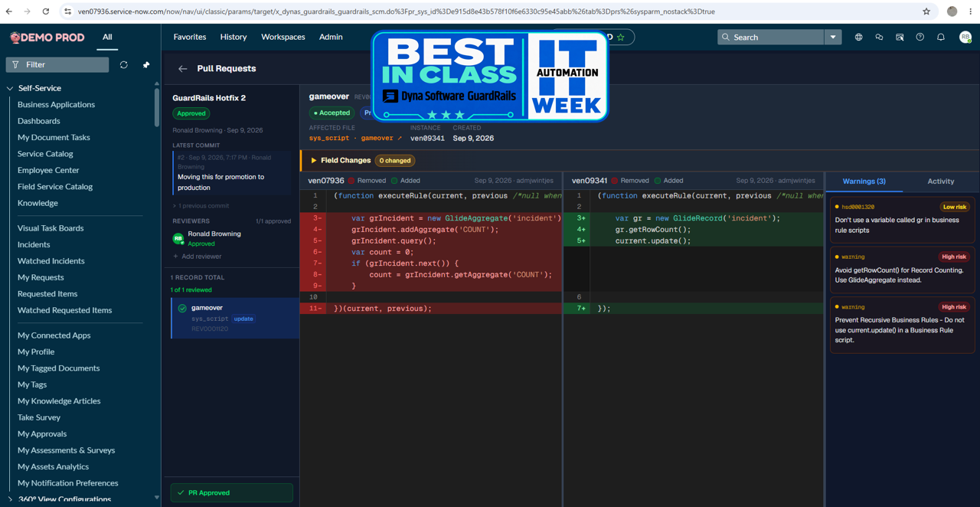Refresh the navigator with circular arrow icon
The height and width of the screenshot is (507, 980).
click(124, 65)
